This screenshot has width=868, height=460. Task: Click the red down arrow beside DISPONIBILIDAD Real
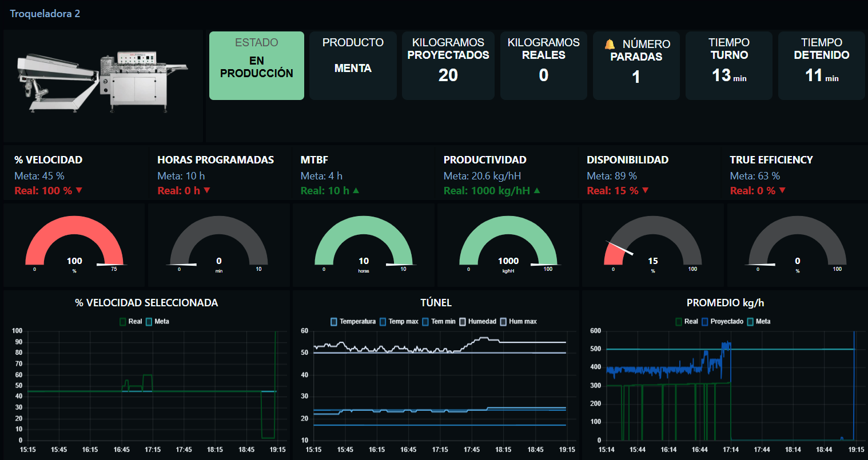[646, 190]
